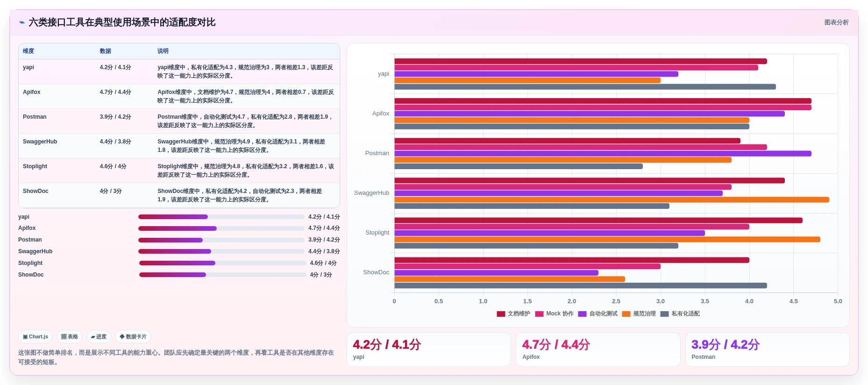Click the Stoplight progress bar
The image size is (868, 385).
(223, 263)
